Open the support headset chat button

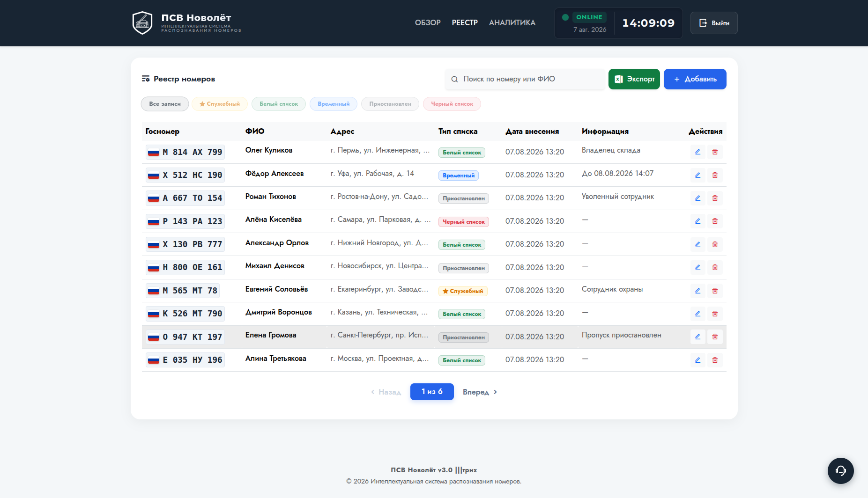[840, 470]
